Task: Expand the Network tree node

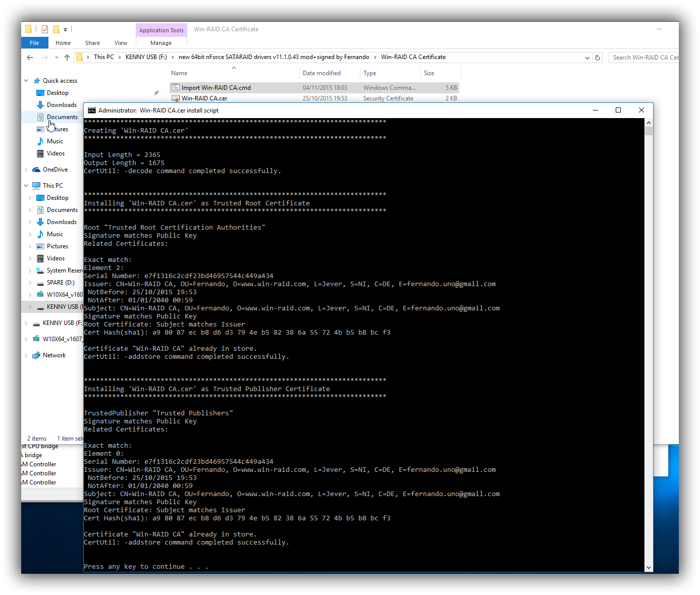Action: [x=26, y=355]
